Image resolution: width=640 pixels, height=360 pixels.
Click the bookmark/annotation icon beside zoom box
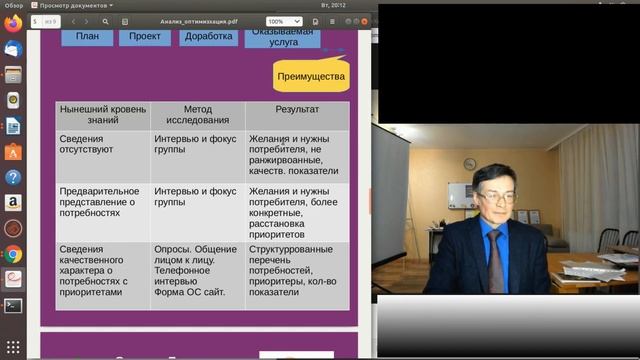[315, 21]
